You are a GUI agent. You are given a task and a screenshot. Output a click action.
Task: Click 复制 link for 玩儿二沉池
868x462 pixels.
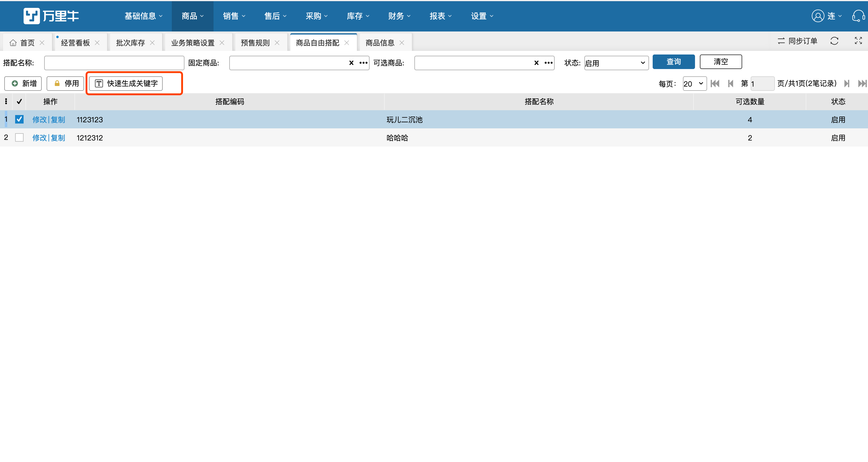click(x=58, y=119)
